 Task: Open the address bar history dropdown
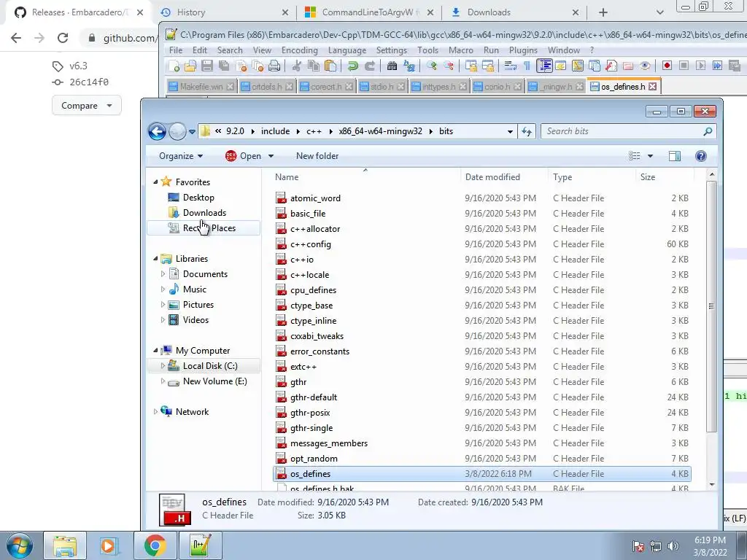[x=510, y=131]
